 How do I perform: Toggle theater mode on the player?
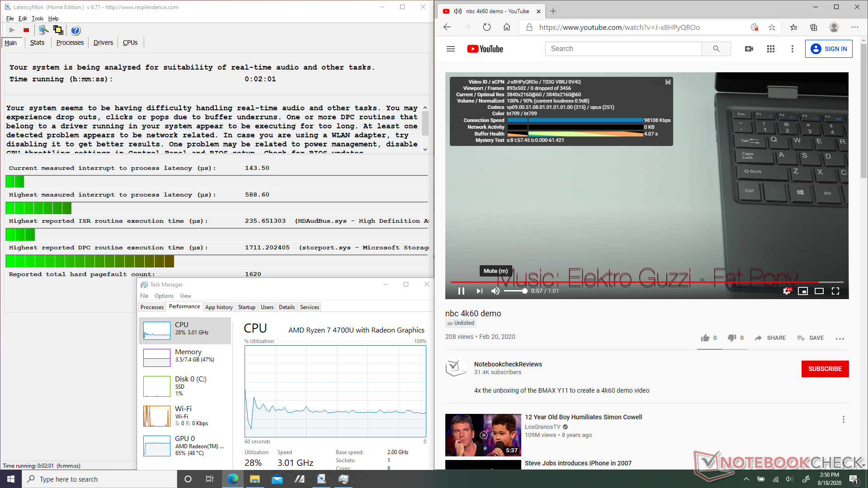[x=819, y=291]
